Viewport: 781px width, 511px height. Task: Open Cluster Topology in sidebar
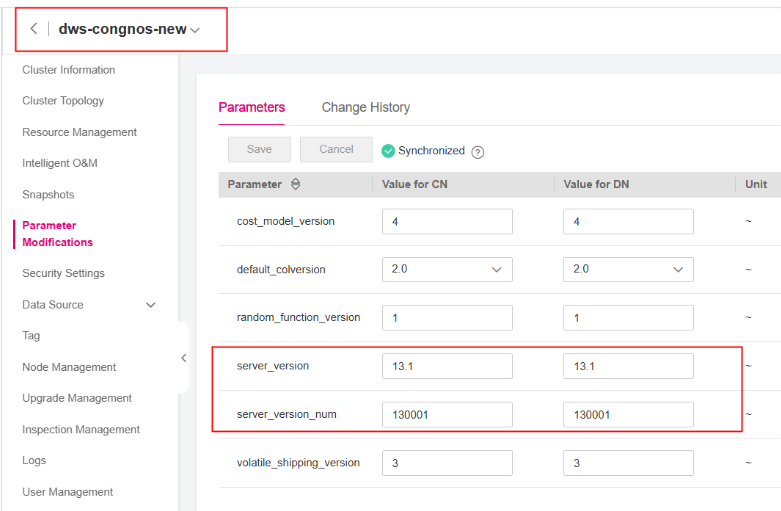click(x=63, y=101)
